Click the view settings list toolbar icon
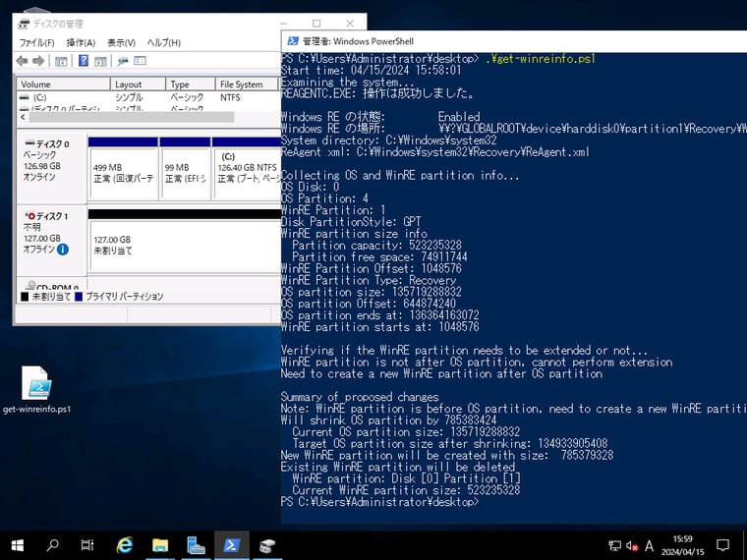Viewport: 747px width, 560px height. tap(140, 61)
